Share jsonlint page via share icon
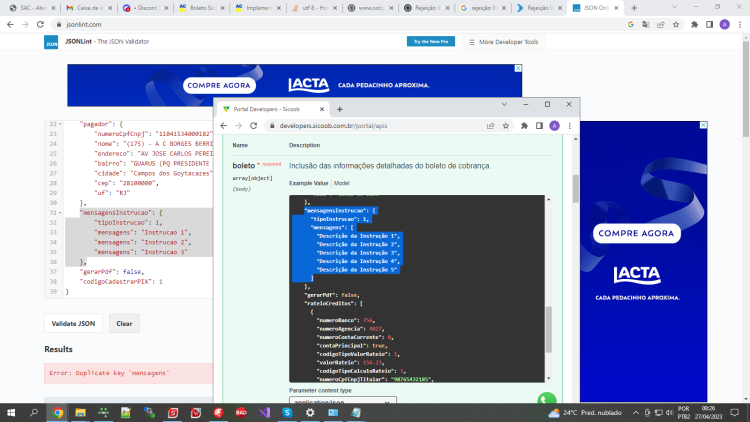 pos(661,24)
